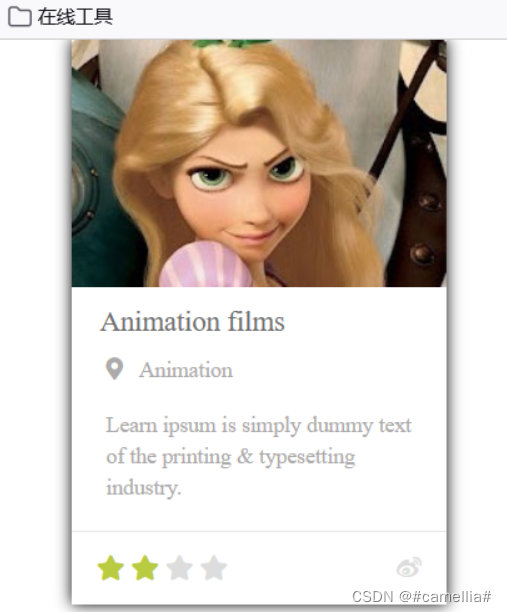507x612 pixels.
Task: Click the word 'industry.' in description
Action: pos(144,488)
